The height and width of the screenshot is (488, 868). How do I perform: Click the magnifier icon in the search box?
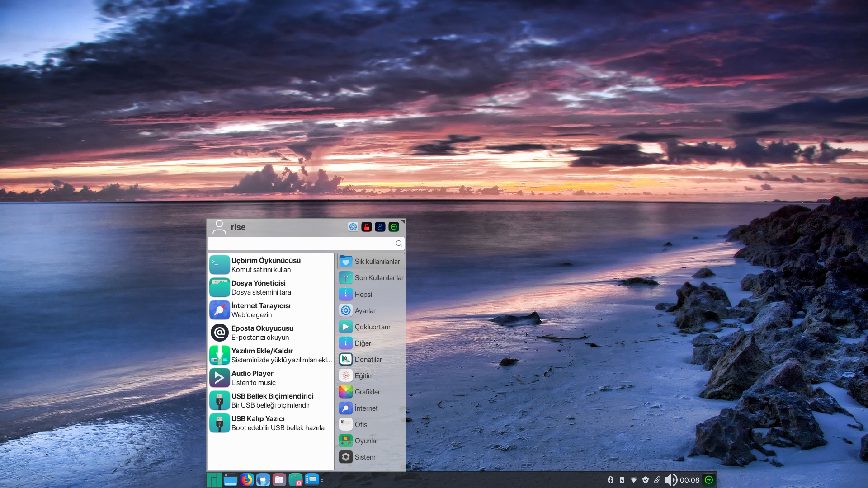click(x=399, y=244)
